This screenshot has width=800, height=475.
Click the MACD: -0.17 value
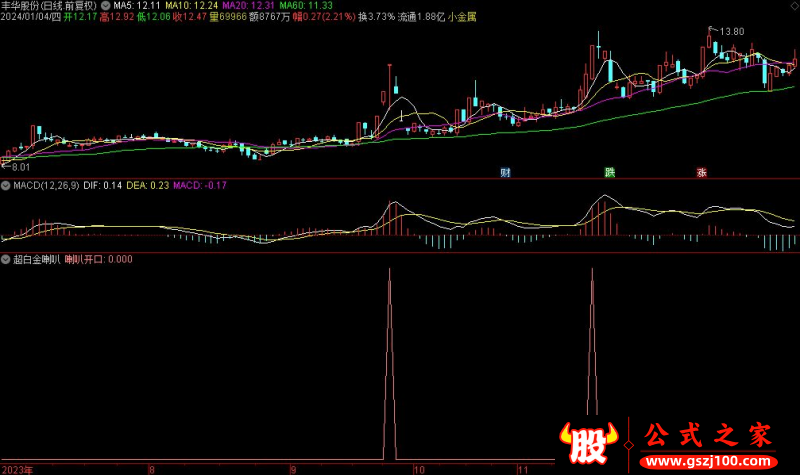click(x=199, y=186)
